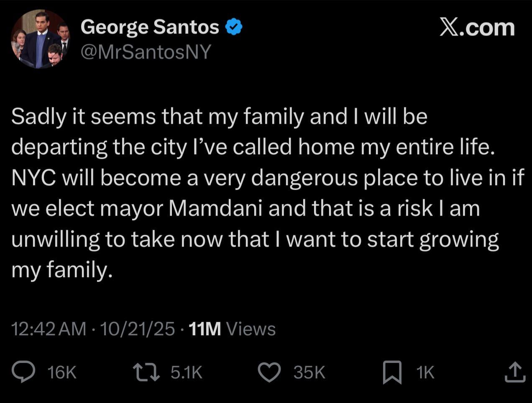Click the 10/21/25 post date
Screen dimensions: 532x403
[137, 329]
